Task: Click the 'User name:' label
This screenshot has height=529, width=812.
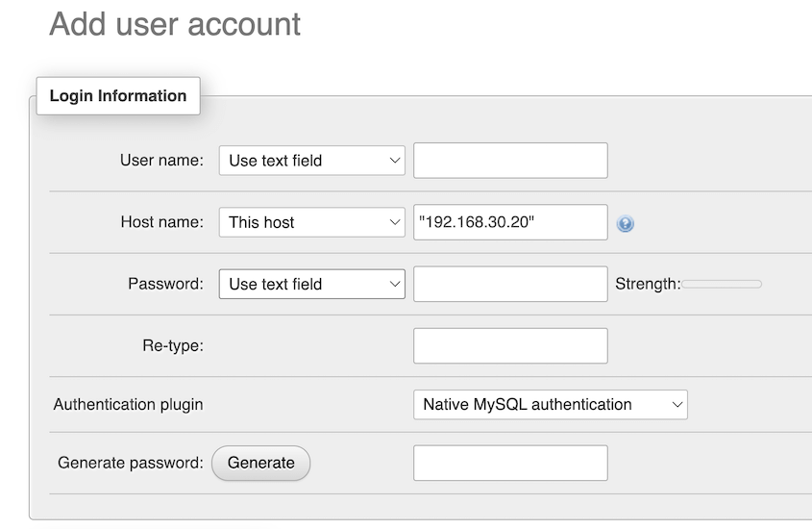Action: [161, 160]
